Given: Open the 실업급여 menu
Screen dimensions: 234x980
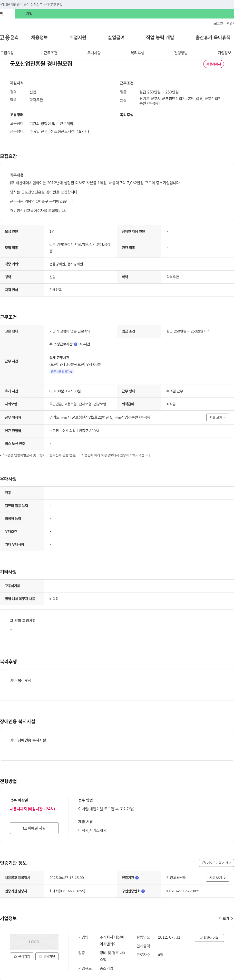Looking at the screenshot, I should (116, 37).
